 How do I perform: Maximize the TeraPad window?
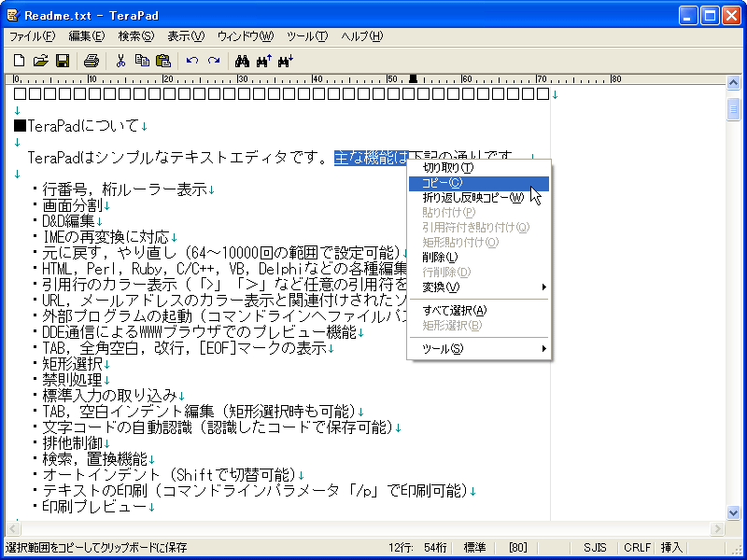(711, 16)
